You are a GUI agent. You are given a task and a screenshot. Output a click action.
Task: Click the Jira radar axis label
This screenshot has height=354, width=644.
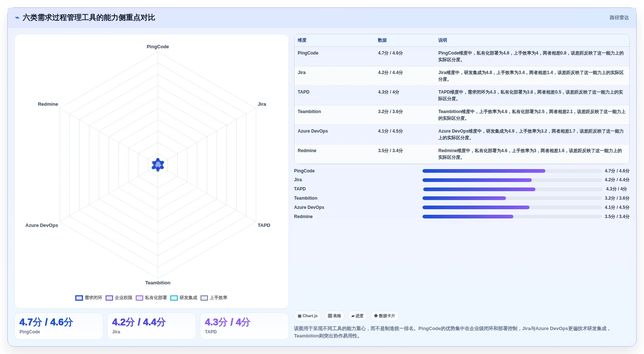[x=262, y=104]
